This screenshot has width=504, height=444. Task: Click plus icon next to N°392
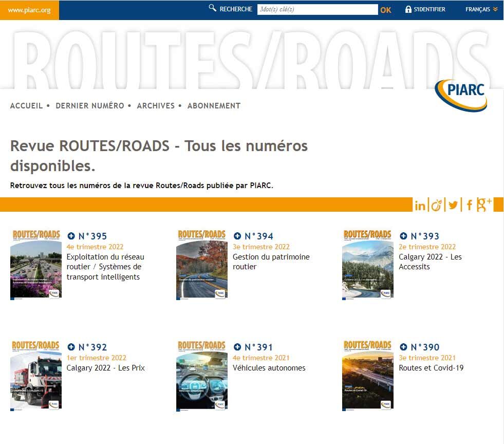pyautogui.click(x=71, y=346)
